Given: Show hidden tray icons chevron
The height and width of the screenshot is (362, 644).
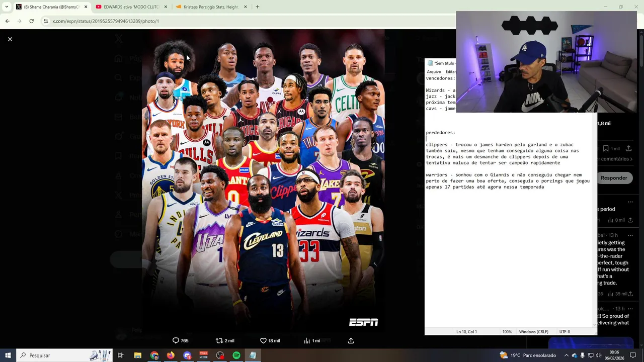Looking at the screenshot, I should pos(566,355).
